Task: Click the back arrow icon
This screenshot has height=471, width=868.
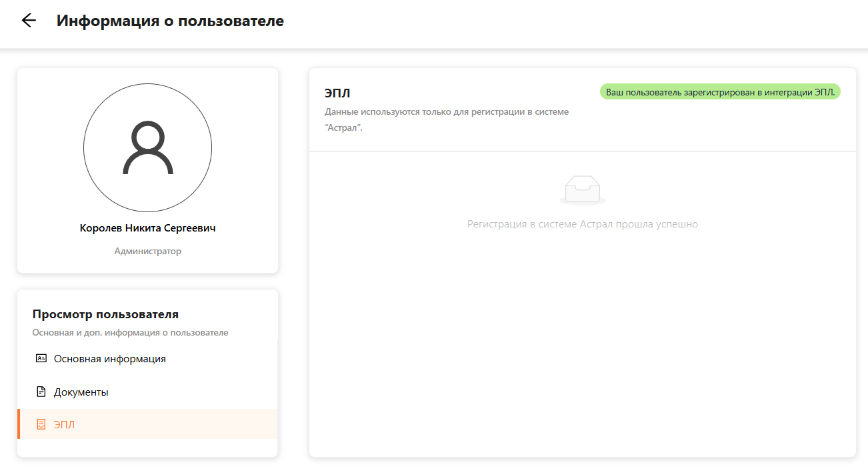Action: 29,21
